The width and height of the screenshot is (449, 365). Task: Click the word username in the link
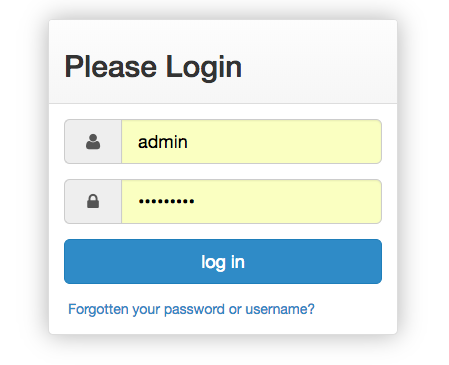(280, 309)
